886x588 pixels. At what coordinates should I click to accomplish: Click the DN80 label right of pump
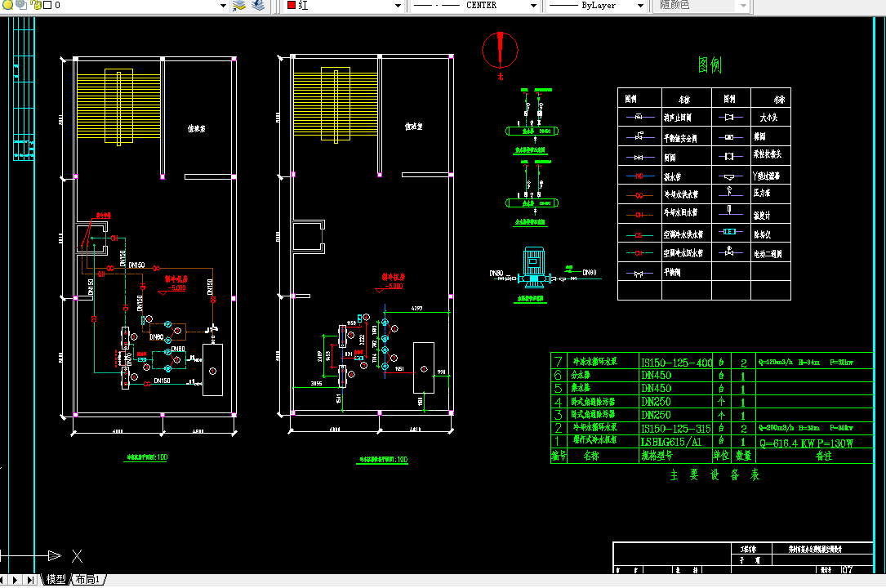pyautogui.click(x=590, y=272)
